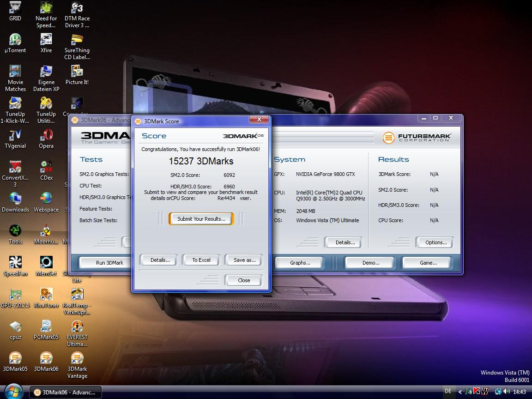Screen dimensions: 532x399
Task: Open the Downloads desktop folder
Action: (15, 203)
